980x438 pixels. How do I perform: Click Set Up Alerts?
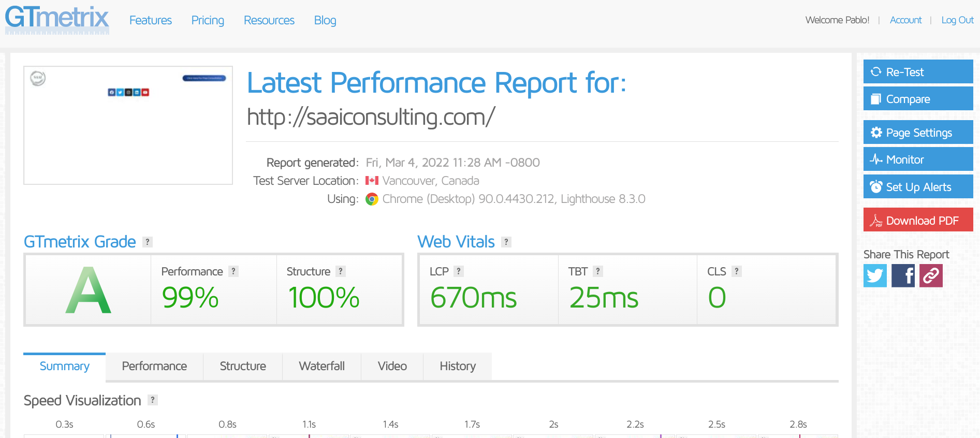click(918, 186)
